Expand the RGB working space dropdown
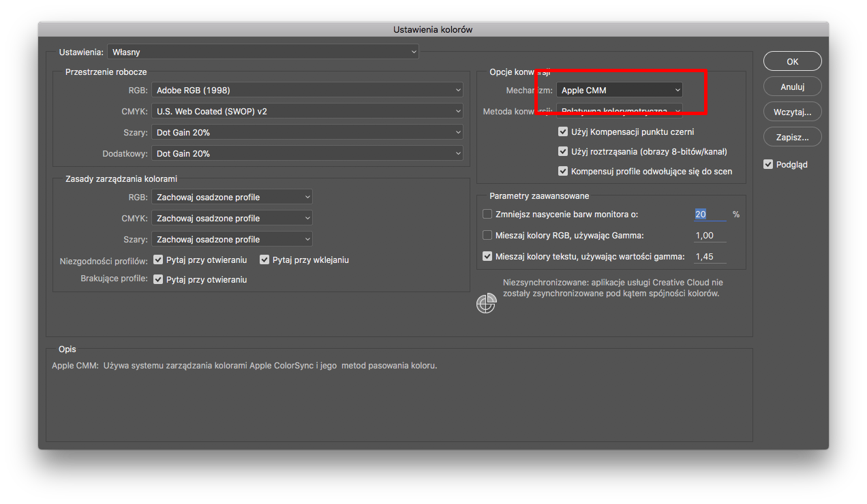 pyautogui.click(x=308, y=90)
